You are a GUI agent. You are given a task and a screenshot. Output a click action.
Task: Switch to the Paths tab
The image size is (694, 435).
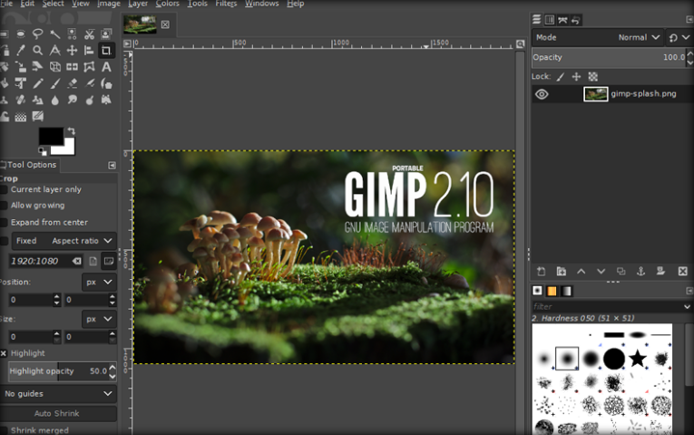[563, 20]
